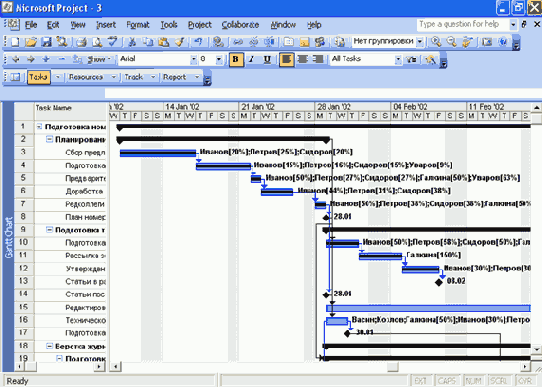Open the font size dropdown
The width and height of the screenshot is (542, 387).
[219, 60]
